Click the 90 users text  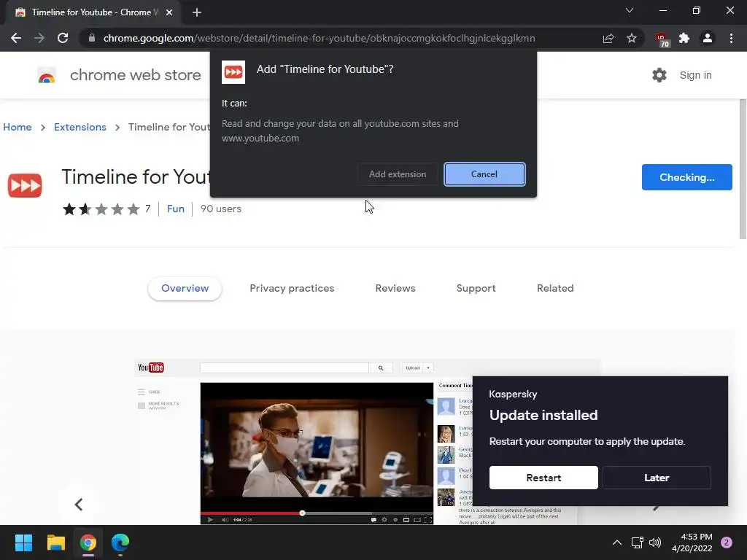click(x=221, y=209)
